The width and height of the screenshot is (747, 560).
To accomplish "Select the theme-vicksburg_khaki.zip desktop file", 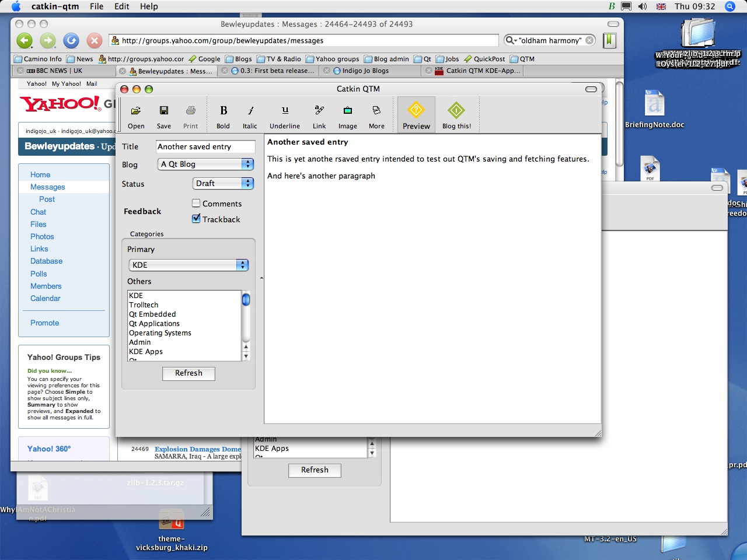I will click(x=172, y=530).
